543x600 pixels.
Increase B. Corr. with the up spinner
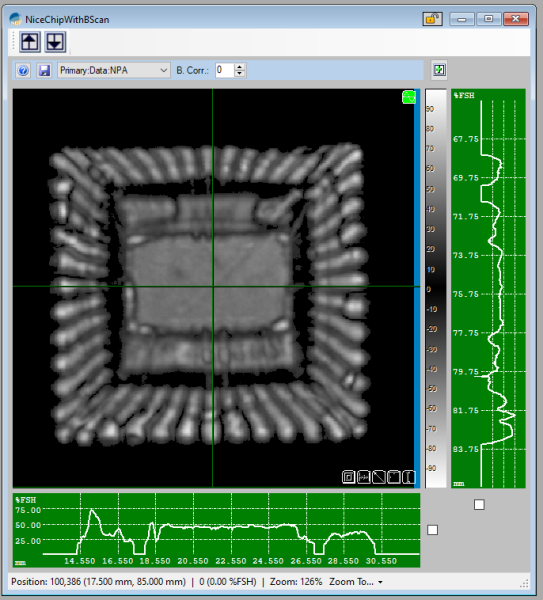pos(240,67)
